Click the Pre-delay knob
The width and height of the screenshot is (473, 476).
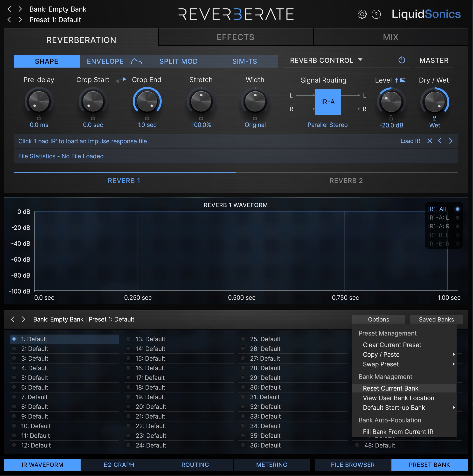39,101
